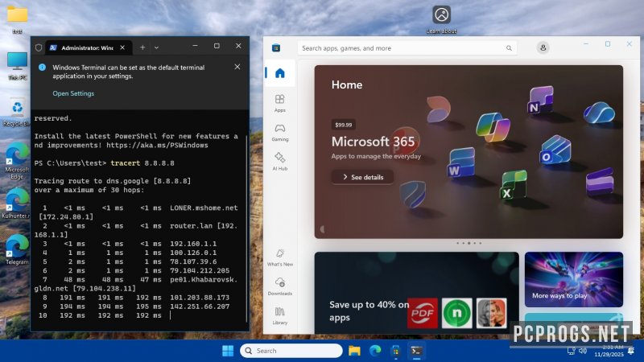This screenshot has height=362, width=644.
Task: Click the search magnifier in Store
Action: click(x=509, y=48)
